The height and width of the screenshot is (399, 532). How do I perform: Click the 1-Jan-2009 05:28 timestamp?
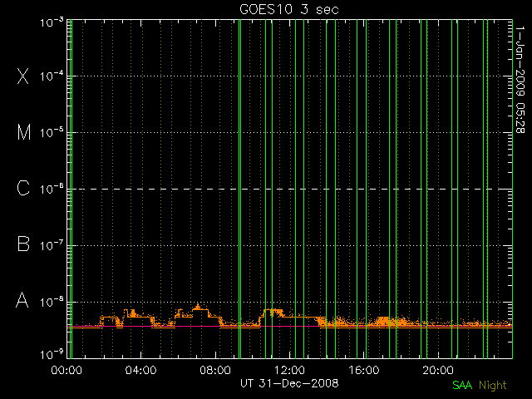point(520,80)
